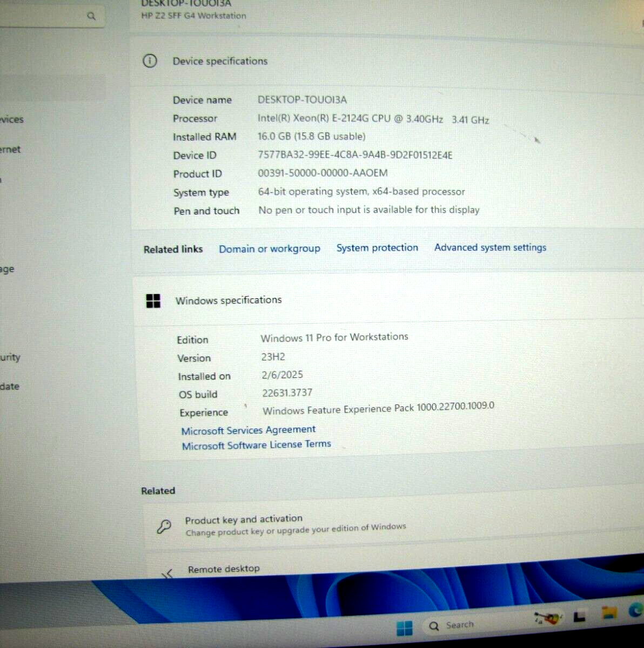
Task: Click the Windows Start button
Action: [404, 627]
